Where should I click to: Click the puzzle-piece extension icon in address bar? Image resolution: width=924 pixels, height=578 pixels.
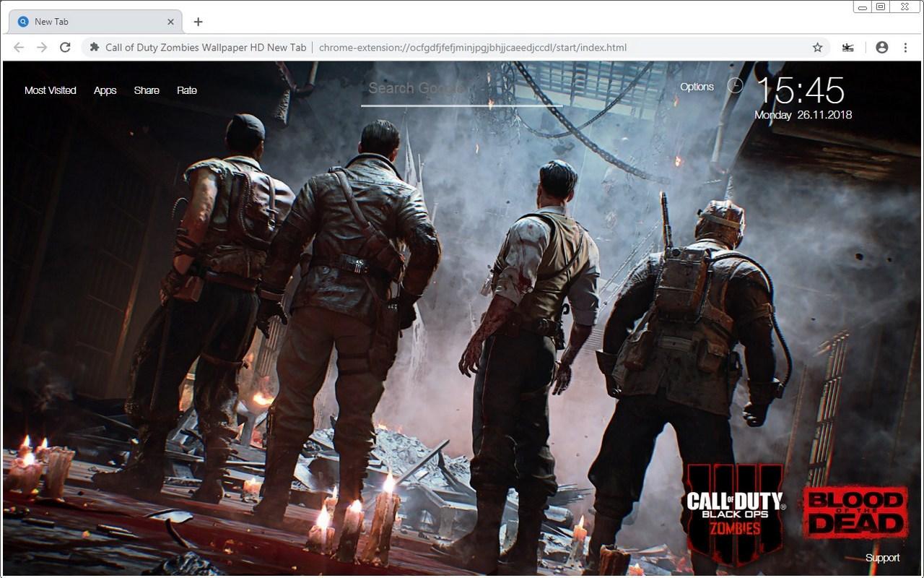click(x=94, y=48)
